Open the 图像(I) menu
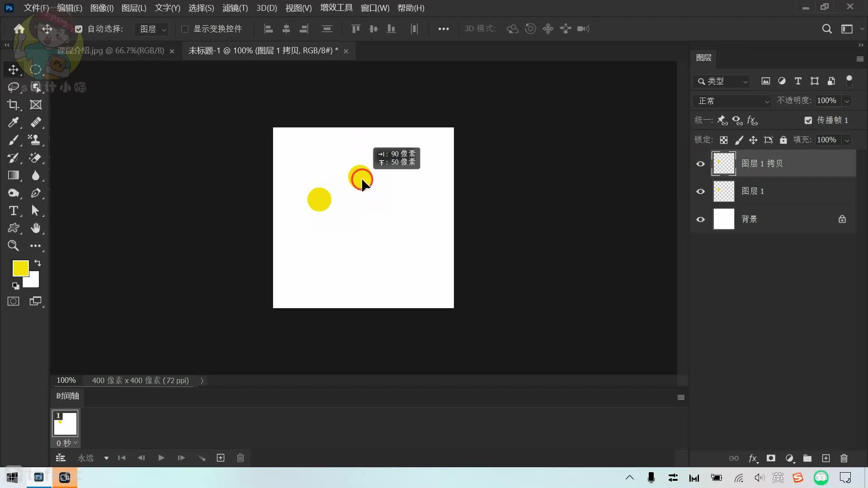 [102, 8]
